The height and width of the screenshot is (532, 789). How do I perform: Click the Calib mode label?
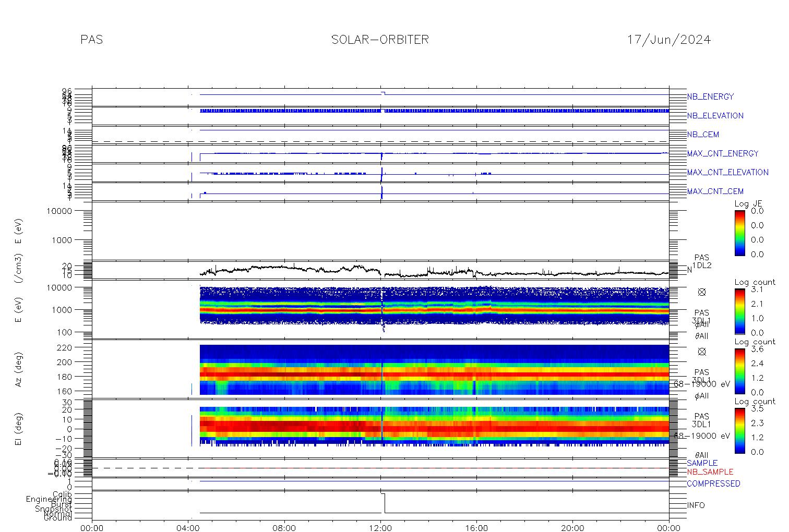click(62, 494)
